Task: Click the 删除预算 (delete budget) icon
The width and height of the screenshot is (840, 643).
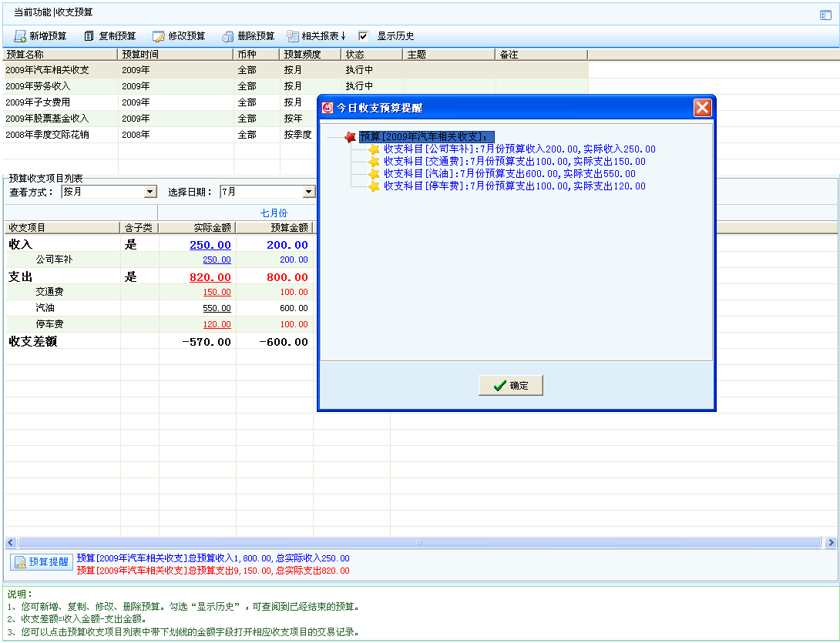Action: (228, 36)
